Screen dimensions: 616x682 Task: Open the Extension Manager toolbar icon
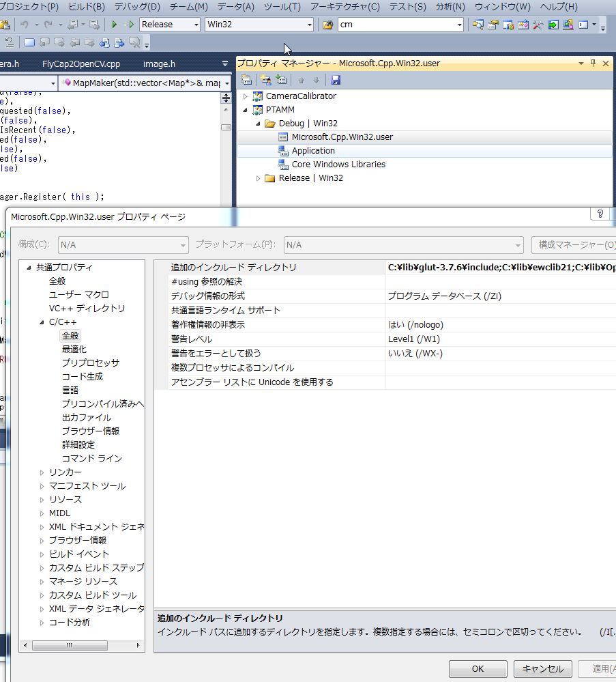coord(568,25)
